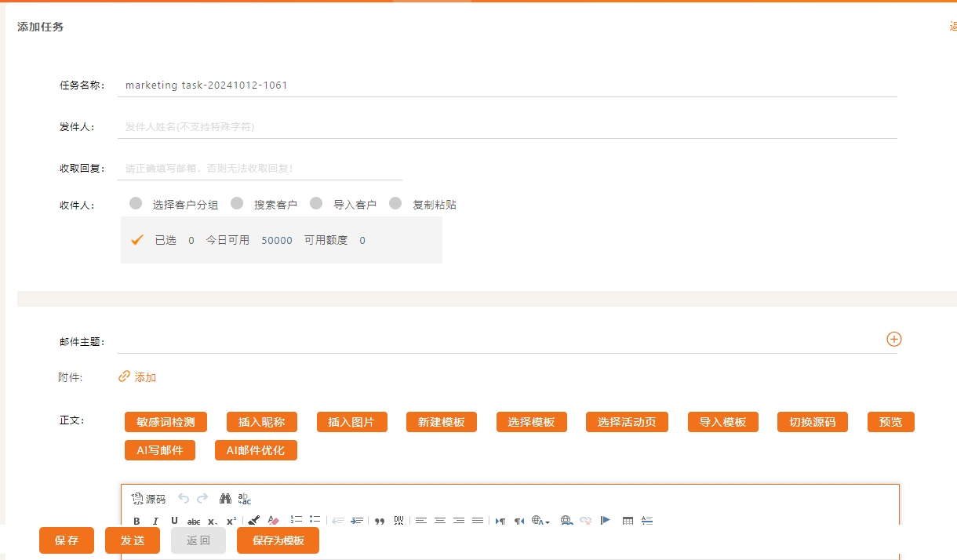Click the increase indent icon

coord(357,520)
